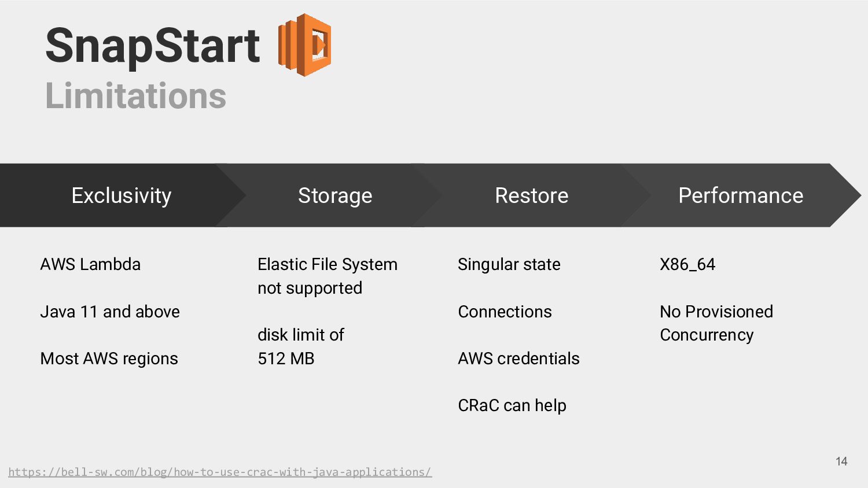Click the AWS Lambda text item
This screenshot has width=868, height=488.
click(90, 264)
